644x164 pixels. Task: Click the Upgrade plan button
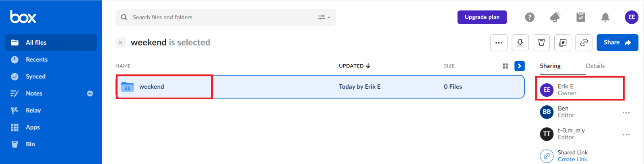click(x=482, y=17)
